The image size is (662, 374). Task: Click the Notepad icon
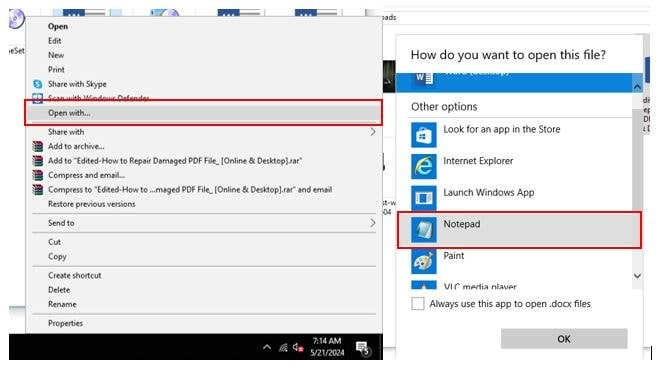pos(423,230)
